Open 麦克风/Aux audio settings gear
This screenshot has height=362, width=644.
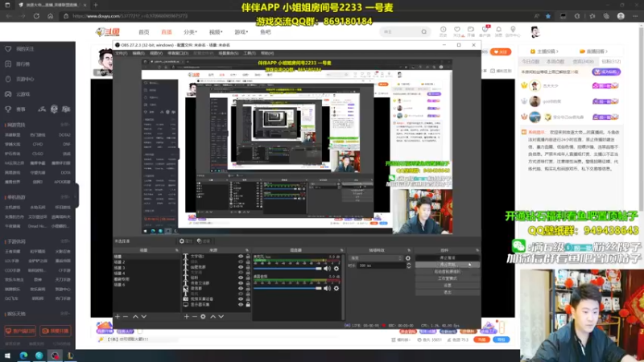(x=336, y=269)
